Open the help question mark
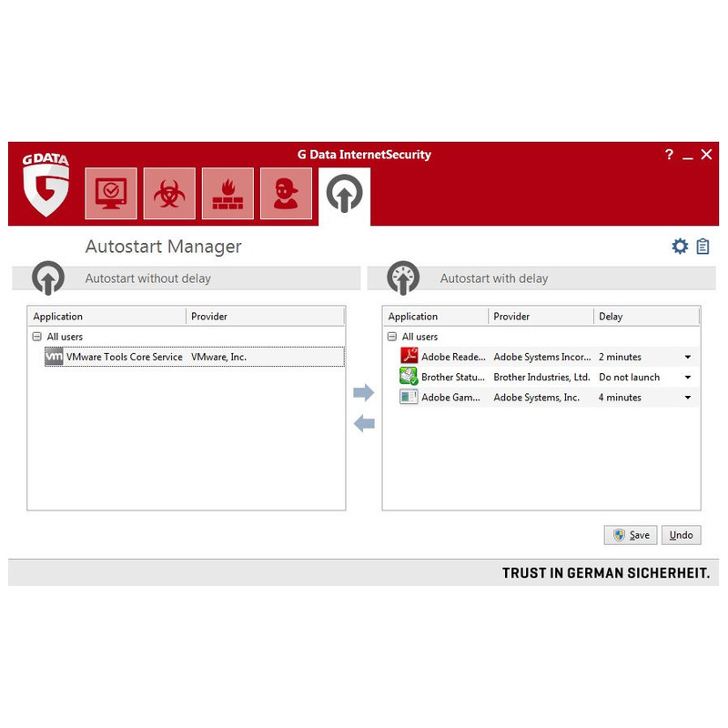 point(669,154)
